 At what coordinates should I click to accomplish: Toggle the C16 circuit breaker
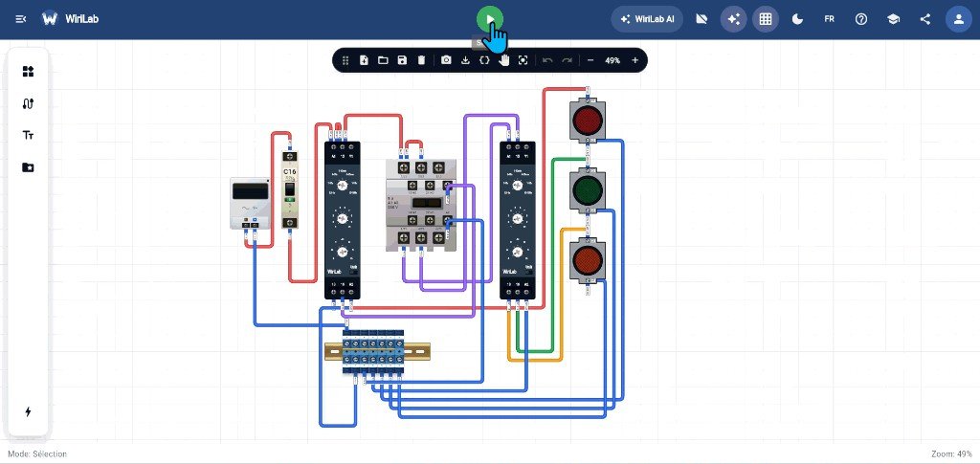pos(289,189)
